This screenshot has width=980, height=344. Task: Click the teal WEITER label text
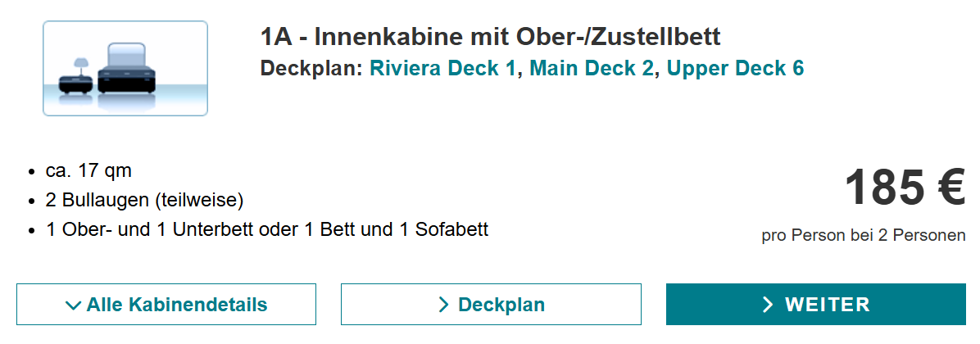tap(828, 305)
